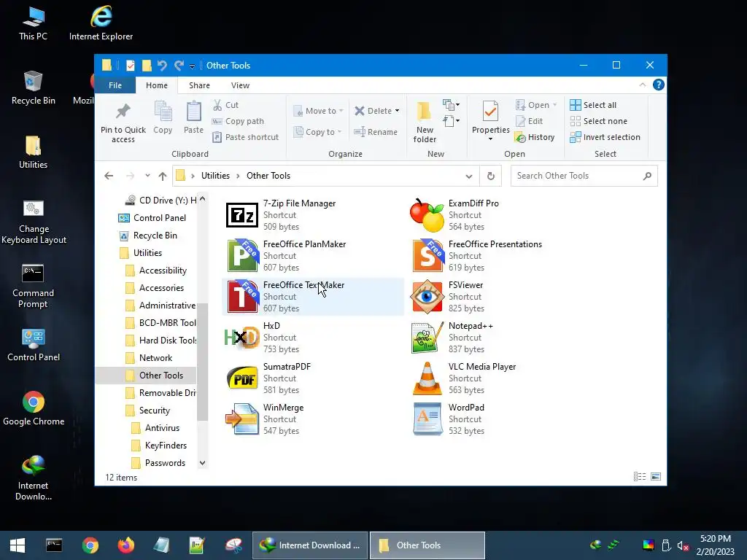Open the New item dropdown
Image resolution: width=747 pixels, height=560 pixels.
(451, 104)
